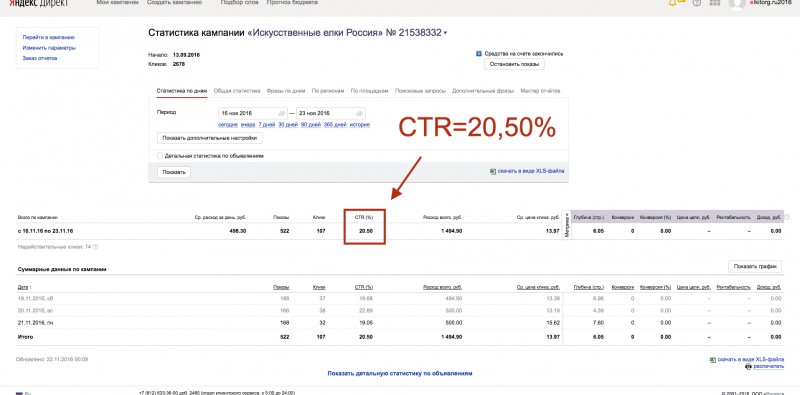Viewport: 800px width, 395px height.
Task: Click the Остановить показы button
Action: click(514, 64)
